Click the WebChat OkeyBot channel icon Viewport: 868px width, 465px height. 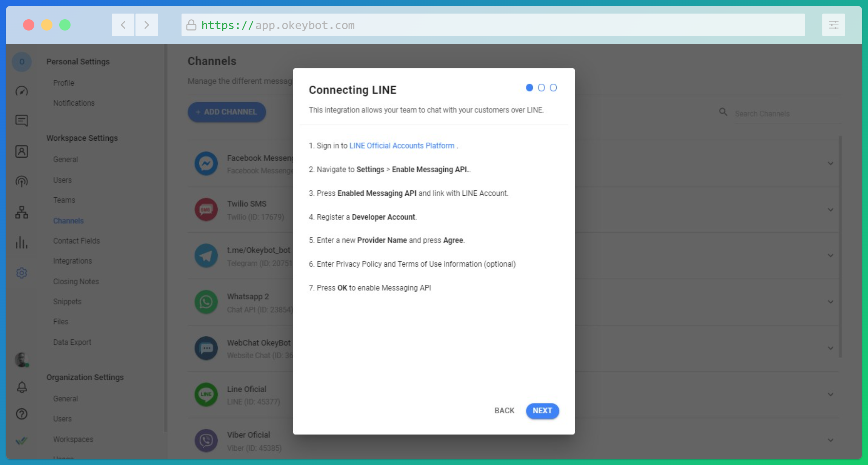(x=206, y=348)
